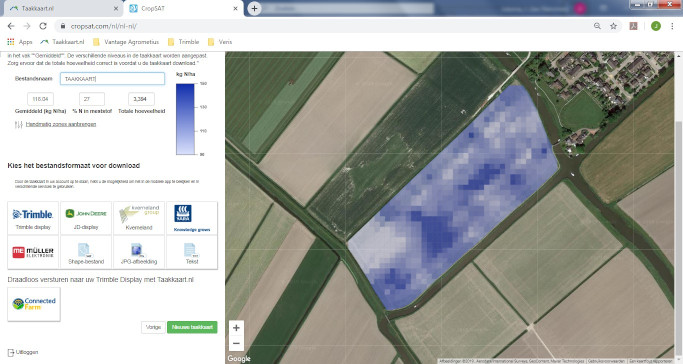Select the Kverneland export format
The height and width of the screenshot is (364, 683).
tap(139, 218)
